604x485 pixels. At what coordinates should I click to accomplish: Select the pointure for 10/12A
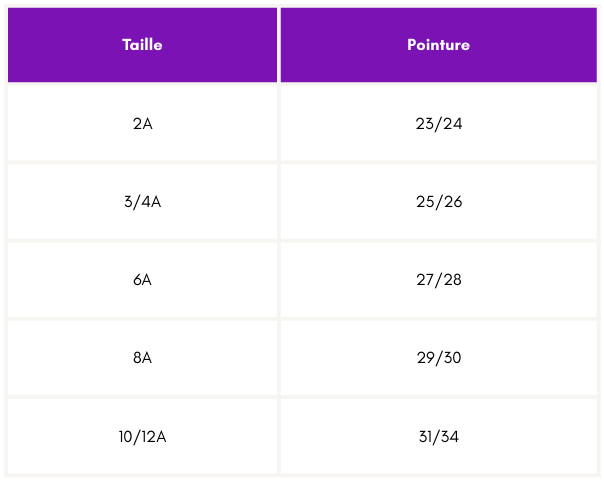point(438,436)
